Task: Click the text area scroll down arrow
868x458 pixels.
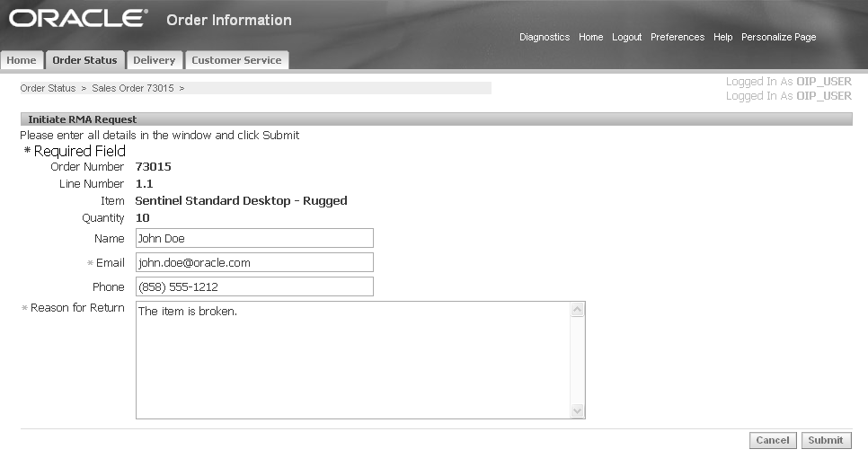Action: tap(578, 411)
